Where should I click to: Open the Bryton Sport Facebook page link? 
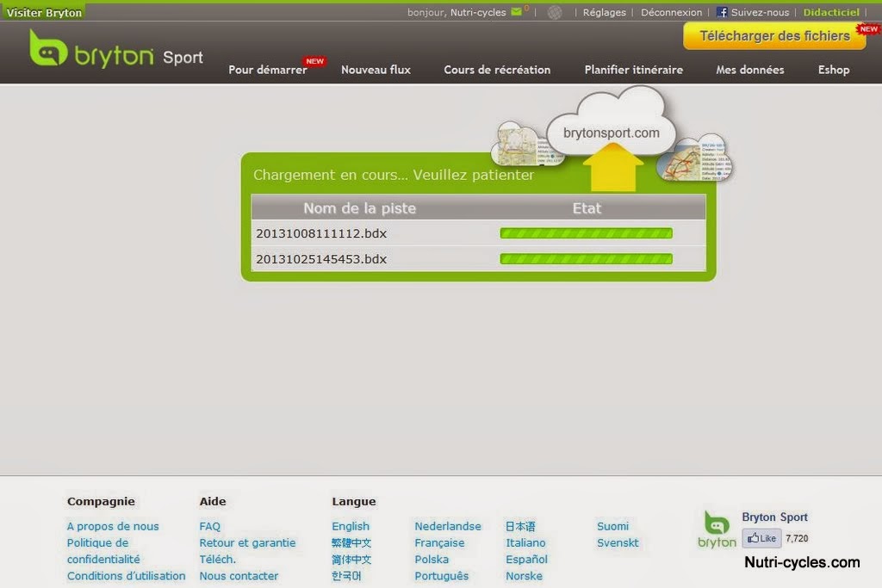click(x=774, y=517)
